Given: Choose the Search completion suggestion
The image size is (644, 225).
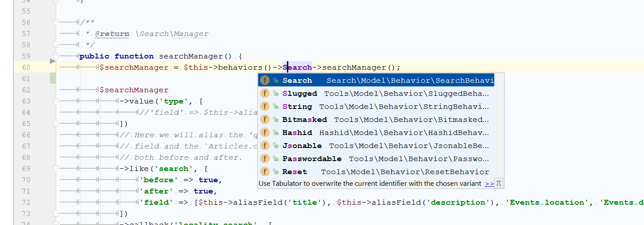Looking at the screenshot, I should (x=376, y=81).
